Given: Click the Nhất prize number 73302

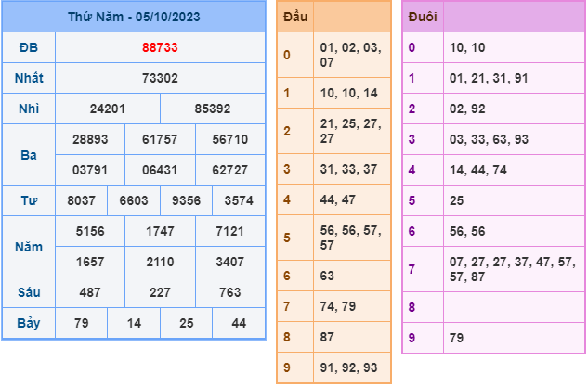Looking at the screenshot, I should tap(160, 78).
